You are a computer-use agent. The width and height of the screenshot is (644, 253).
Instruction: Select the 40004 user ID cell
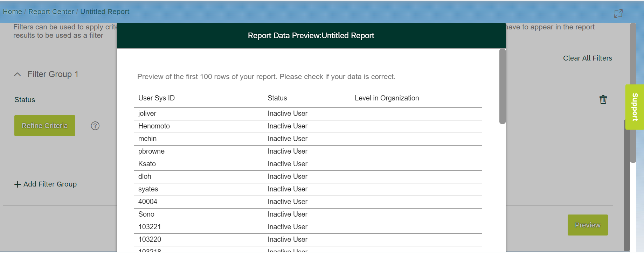point(148,202)
